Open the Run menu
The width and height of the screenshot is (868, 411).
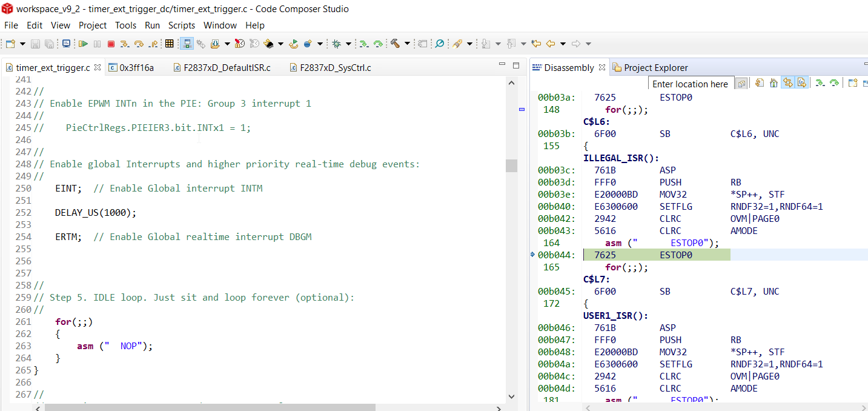[x=152, y=25]
